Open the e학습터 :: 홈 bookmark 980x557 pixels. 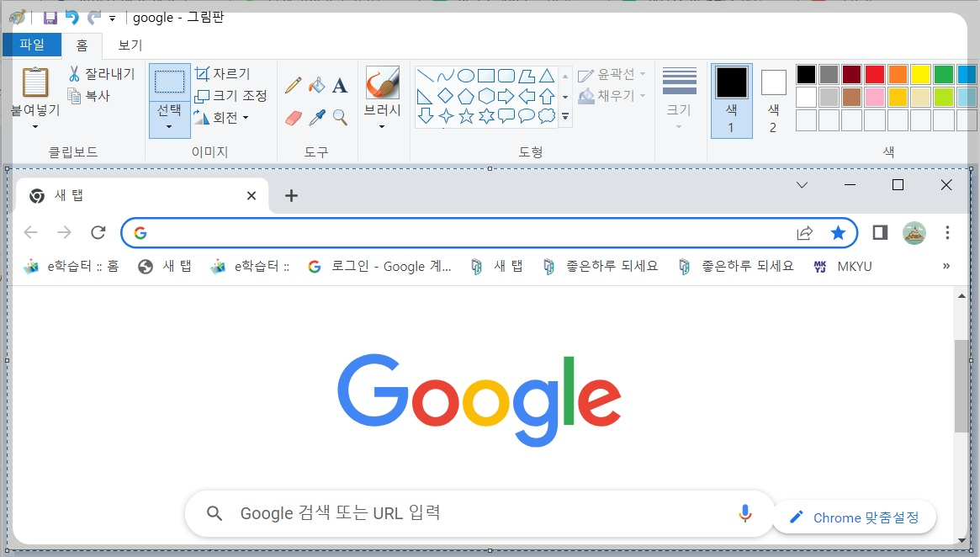71,267
